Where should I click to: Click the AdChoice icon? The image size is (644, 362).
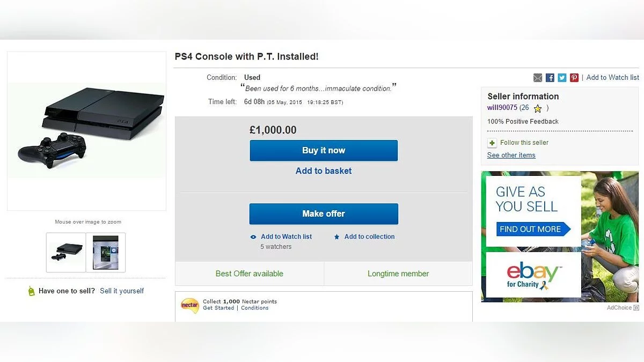pos(636,308)
